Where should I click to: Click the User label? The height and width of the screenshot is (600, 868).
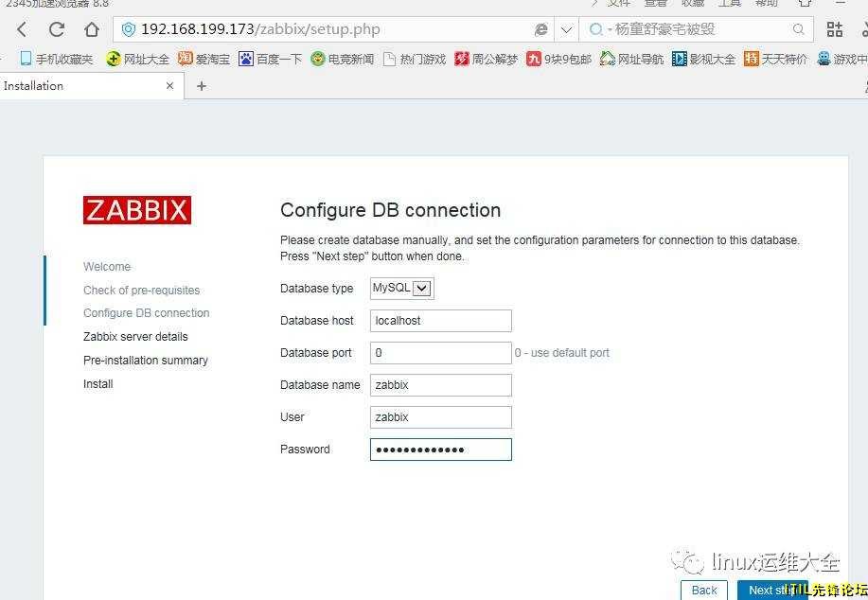[x=292, y=417]
